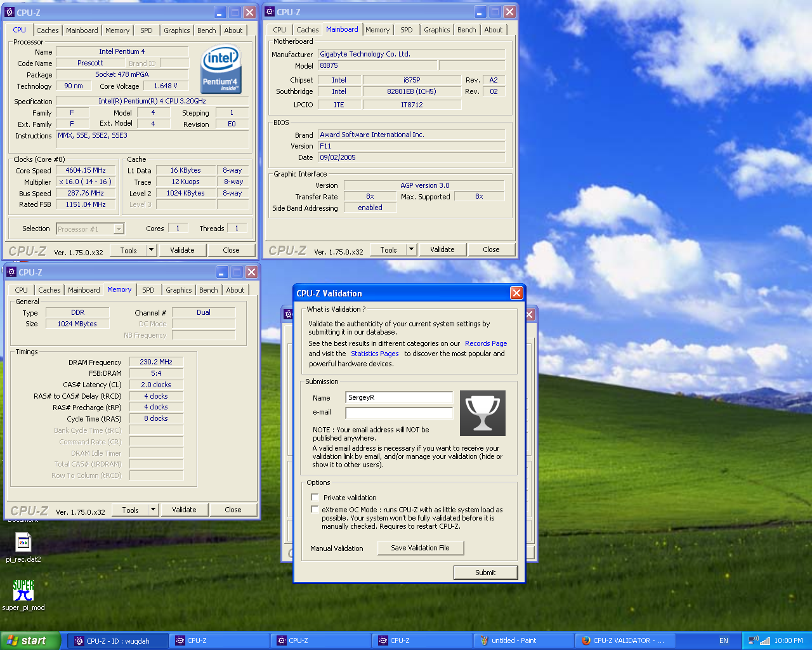Viewport: 812px width, 650px height.
Task: Click the Windows start button
Action: tap(30, 640)
